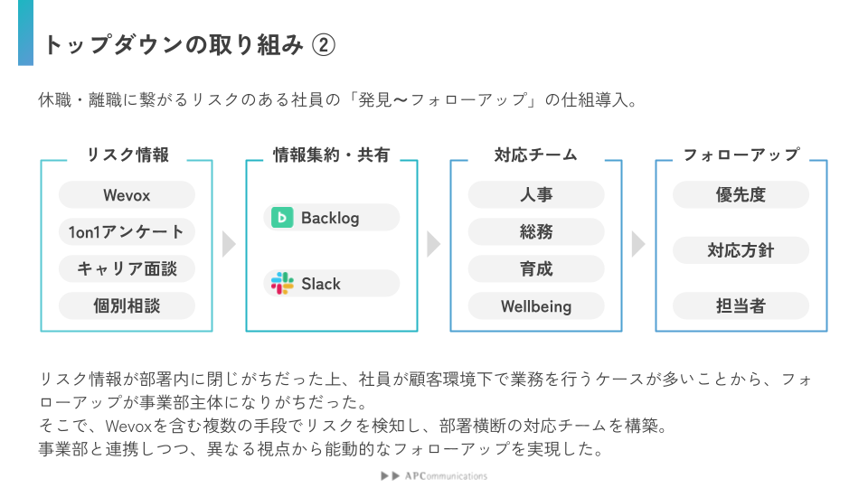Select the 1on1アンケート pill
Image resolution: width=868 pixels, height=488 pixels.
pos(127,232)
